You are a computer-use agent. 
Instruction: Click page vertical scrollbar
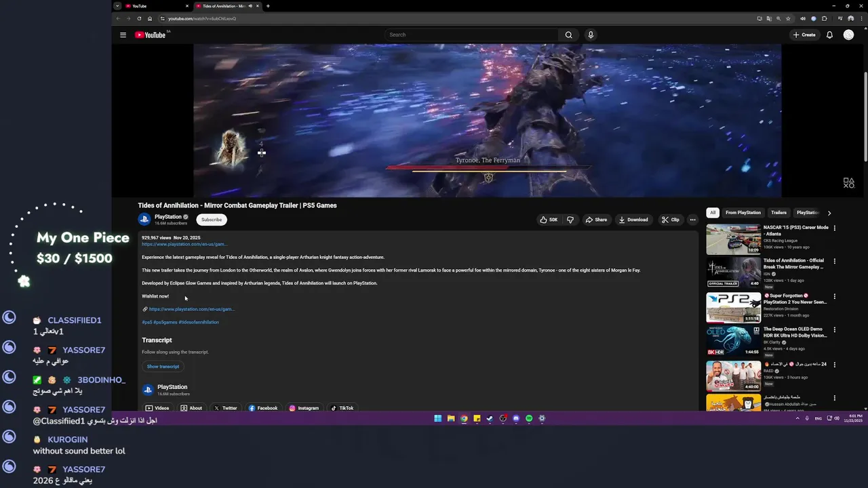pyautogui.click(x=865, y=115)
